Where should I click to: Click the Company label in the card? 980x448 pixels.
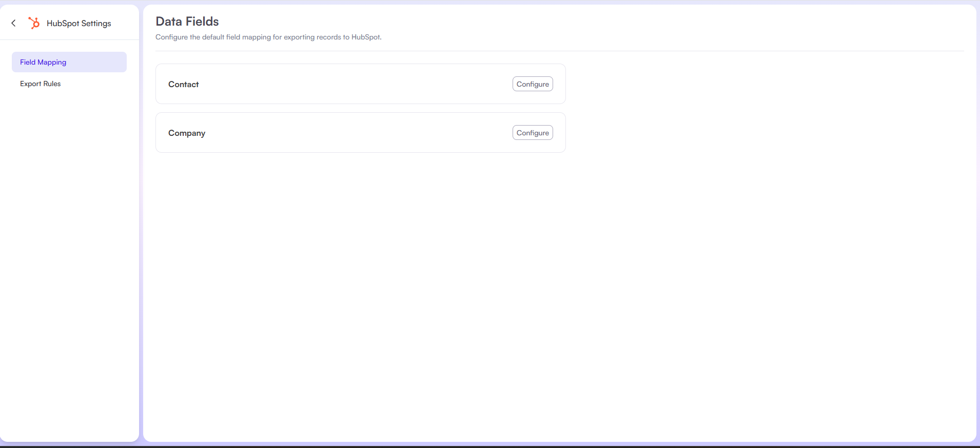pyautogui.click(x=186, y=133)
